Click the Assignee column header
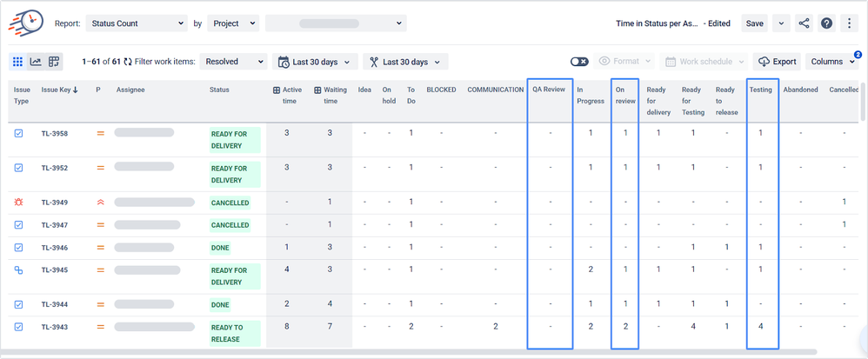The height and width of the screenshot is (359, 868). tap(130, 90)
